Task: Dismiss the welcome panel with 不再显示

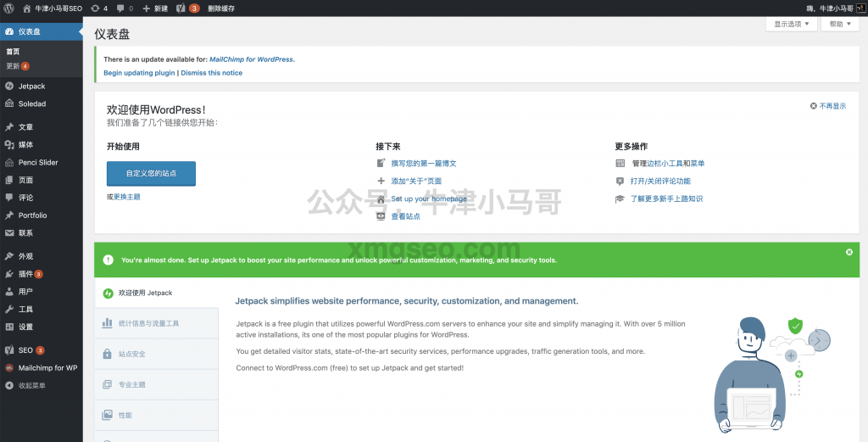Action: (828, 106)
